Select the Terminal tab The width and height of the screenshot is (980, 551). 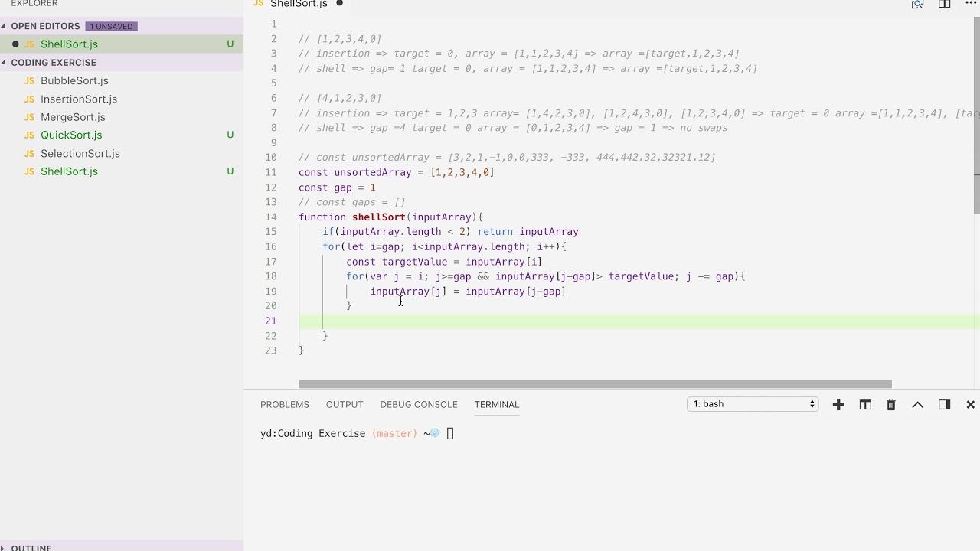(497, 404)
